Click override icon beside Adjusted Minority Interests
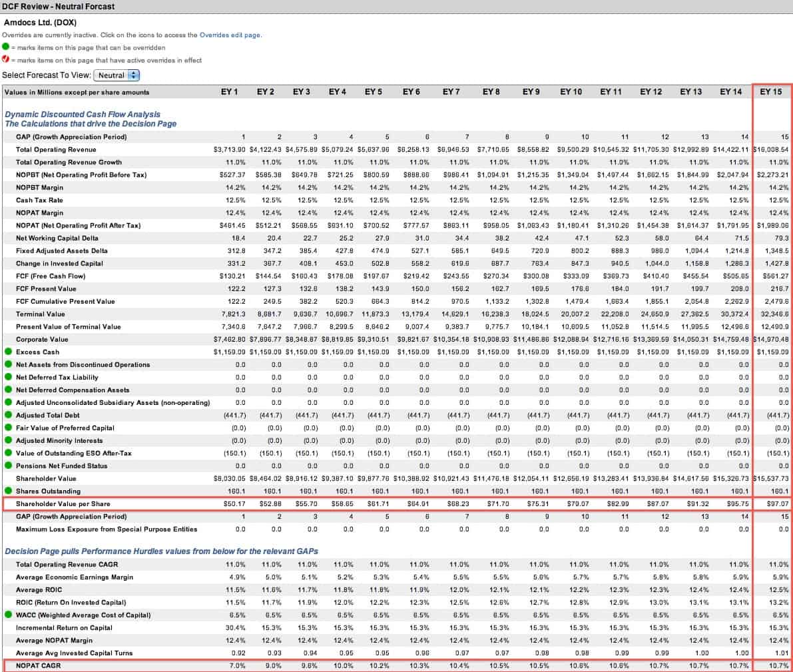This screenshot has width=793, height=672. (7, 440)
